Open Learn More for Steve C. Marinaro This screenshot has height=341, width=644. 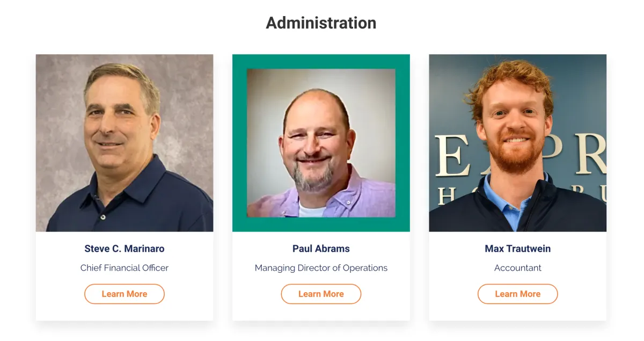[125, 294]
